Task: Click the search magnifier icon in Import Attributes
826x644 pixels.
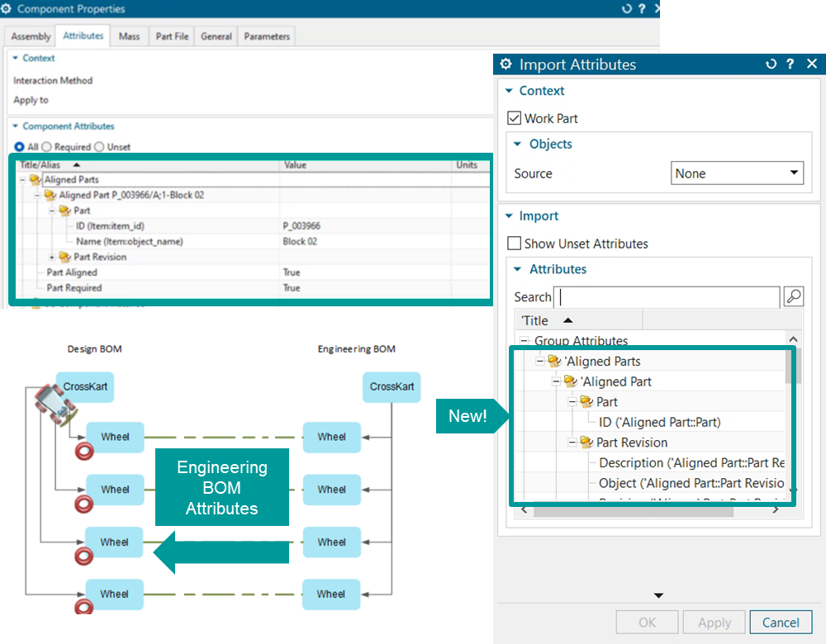Action: [793, 297]
